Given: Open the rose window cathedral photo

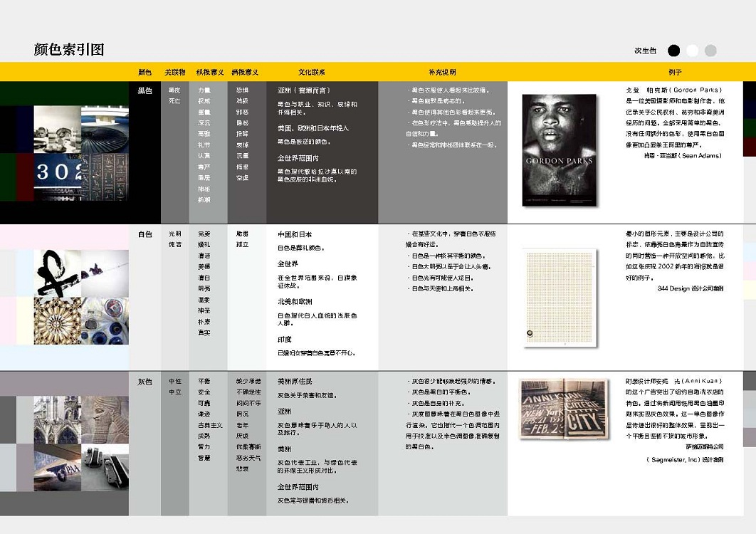Looking at the screenshot, I should pos(57,320).
